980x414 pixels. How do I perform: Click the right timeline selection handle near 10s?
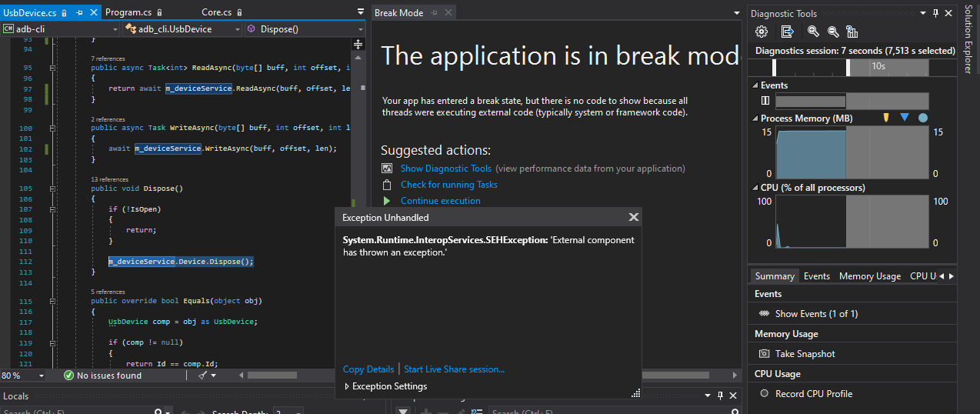click(848, 68)
